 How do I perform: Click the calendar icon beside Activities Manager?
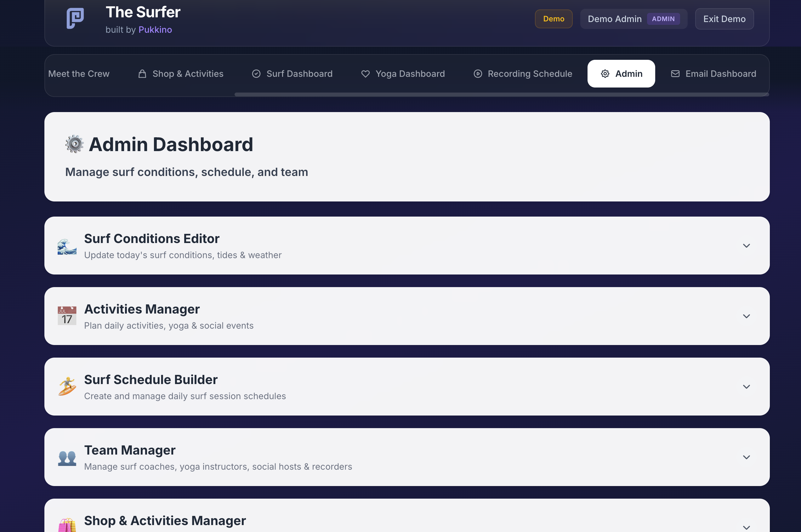tap(67, 315)
